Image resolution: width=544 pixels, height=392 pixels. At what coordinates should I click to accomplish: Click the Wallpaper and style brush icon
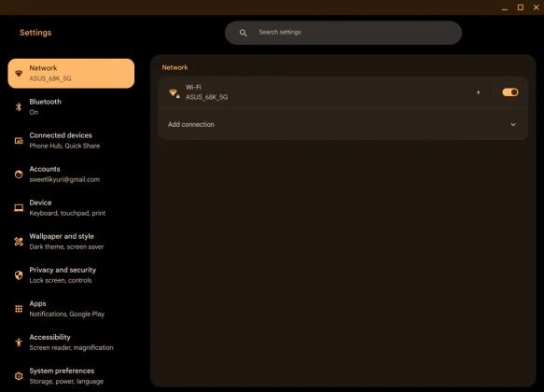[19, 242]
